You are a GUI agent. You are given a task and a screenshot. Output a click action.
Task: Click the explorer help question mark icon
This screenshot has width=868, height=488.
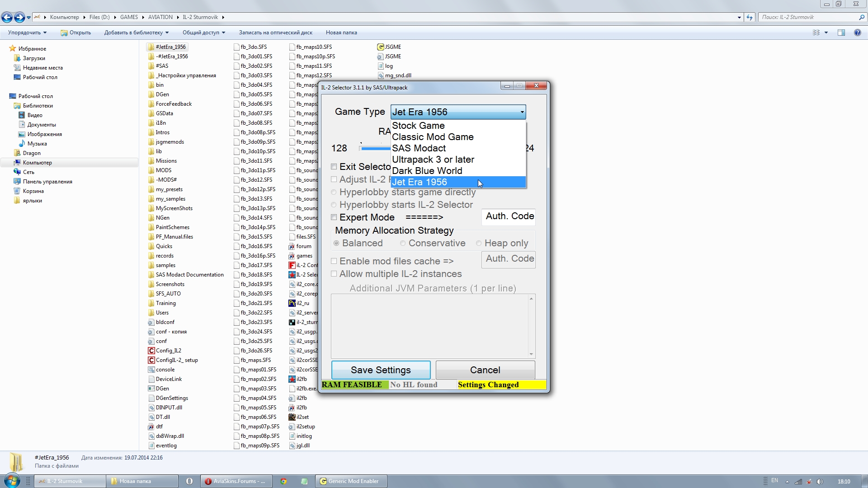[x=857, y=33]
